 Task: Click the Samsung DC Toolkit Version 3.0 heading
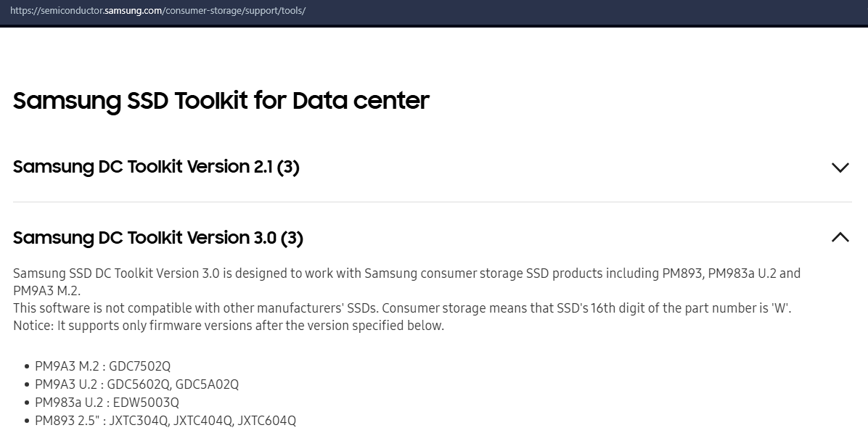[158, 237]
